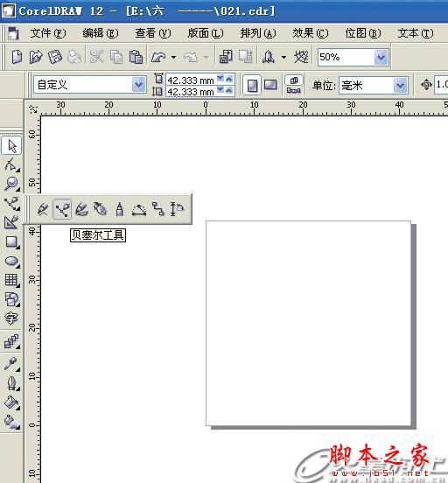Click the Paste clipboard icon
The width and height of the screenshot is (448, 483).
(x=136, y=57)
